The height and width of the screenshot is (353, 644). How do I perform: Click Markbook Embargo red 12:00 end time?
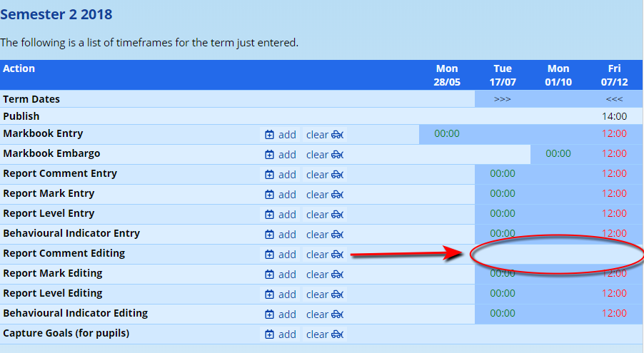[x=614, y=153]
